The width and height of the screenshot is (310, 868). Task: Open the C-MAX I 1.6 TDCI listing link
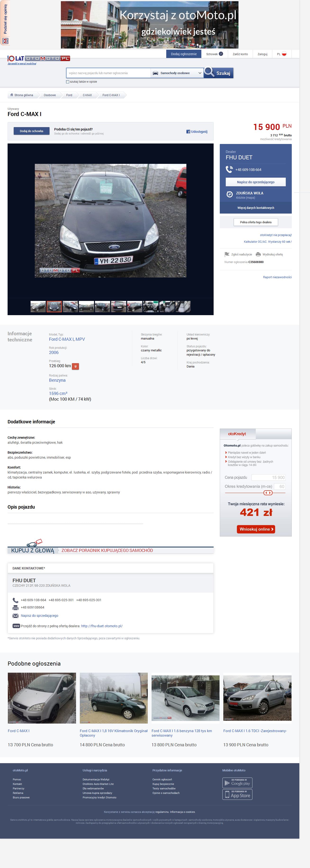coord(255,731)
